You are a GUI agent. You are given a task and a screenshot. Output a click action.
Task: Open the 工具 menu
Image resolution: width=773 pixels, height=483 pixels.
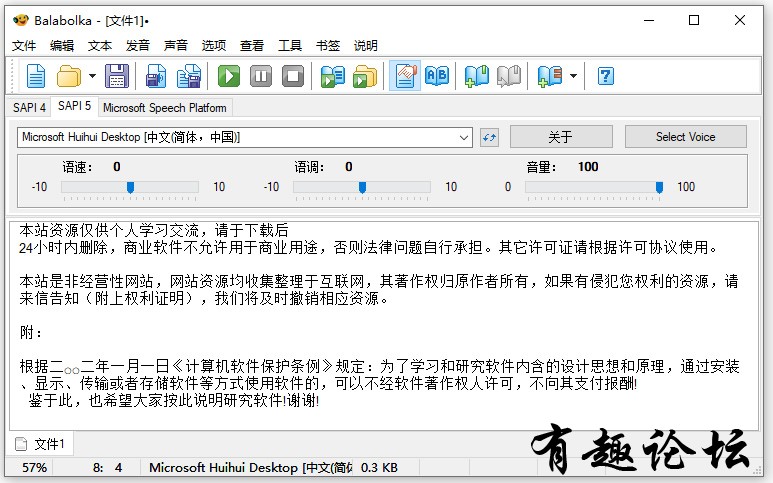tap(289, 46)
